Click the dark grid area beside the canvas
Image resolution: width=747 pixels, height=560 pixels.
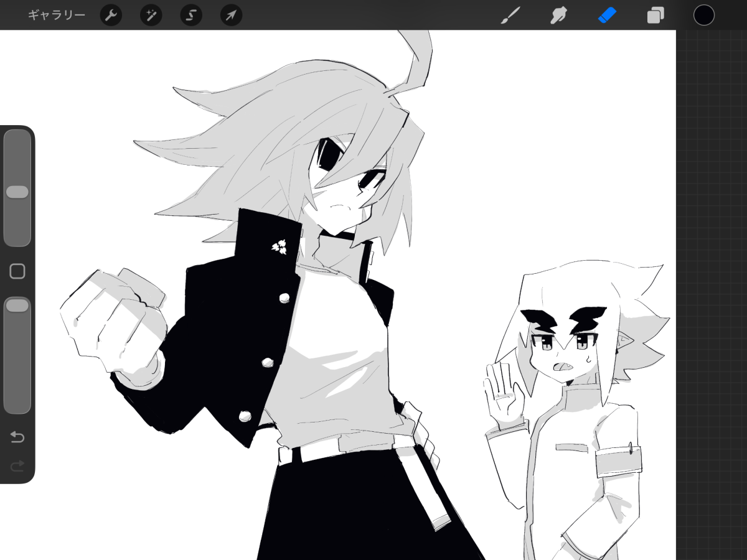711,280
